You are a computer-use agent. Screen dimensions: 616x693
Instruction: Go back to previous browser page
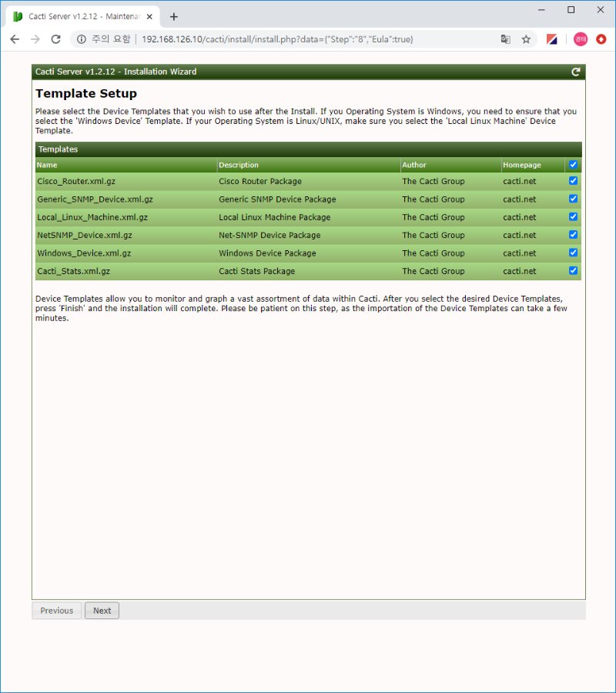15,39
